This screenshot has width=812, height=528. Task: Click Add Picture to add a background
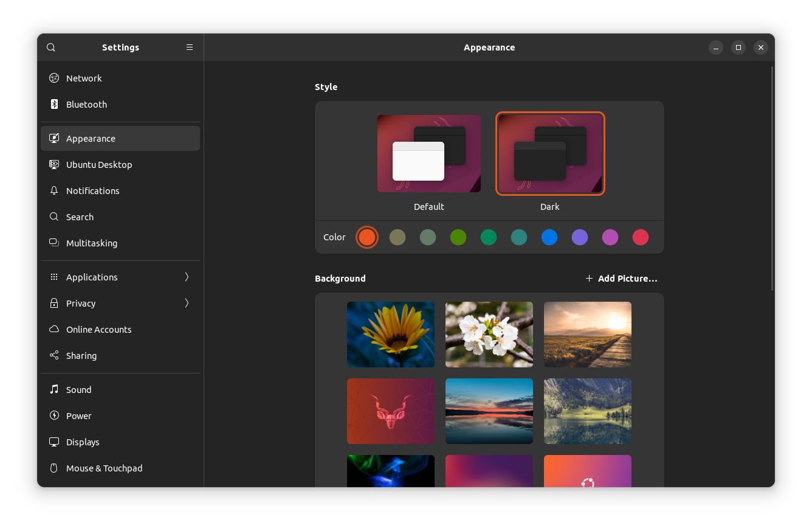(x=621, y=278)
